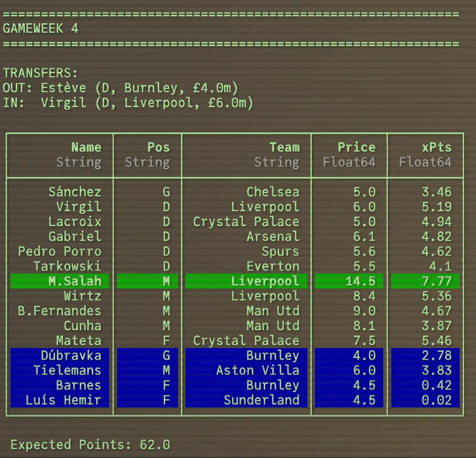Click Chelsea in the Team column
The image size is (476, 458).
[273, 192]
